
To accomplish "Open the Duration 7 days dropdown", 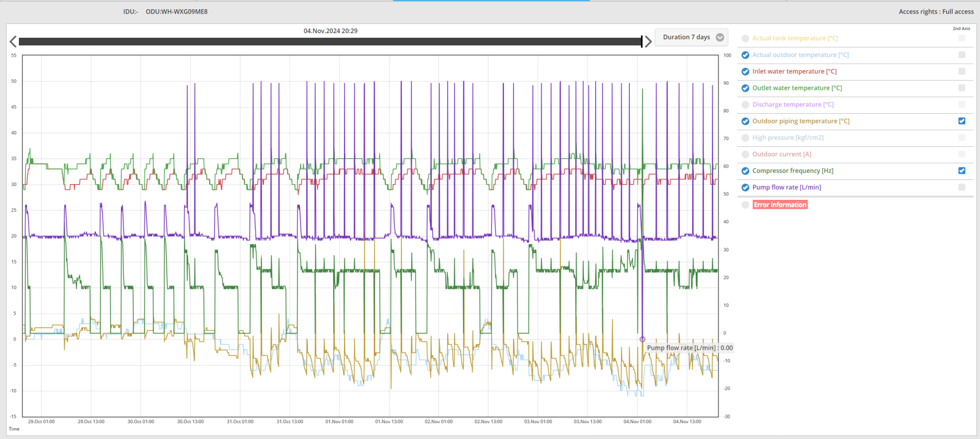I will (691, 37).
